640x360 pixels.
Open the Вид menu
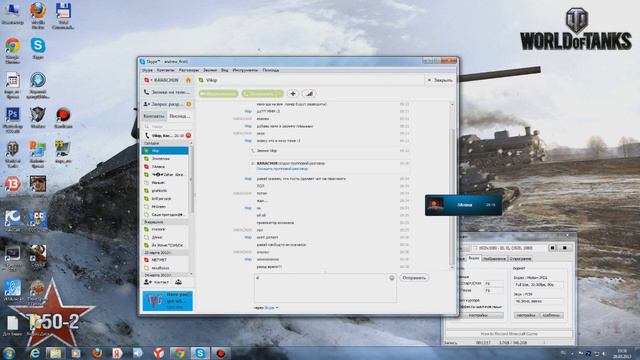pos(224,70)
